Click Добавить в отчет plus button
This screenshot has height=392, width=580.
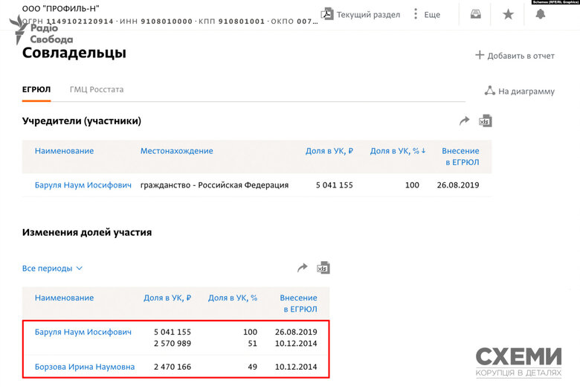[x=515, y=55]
